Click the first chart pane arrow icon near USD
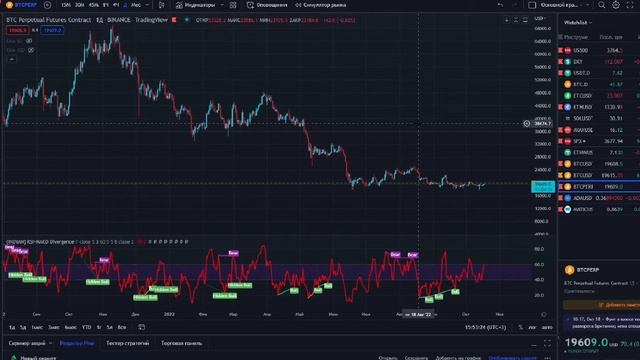640x360 pixels. click(x=507, y=20)
